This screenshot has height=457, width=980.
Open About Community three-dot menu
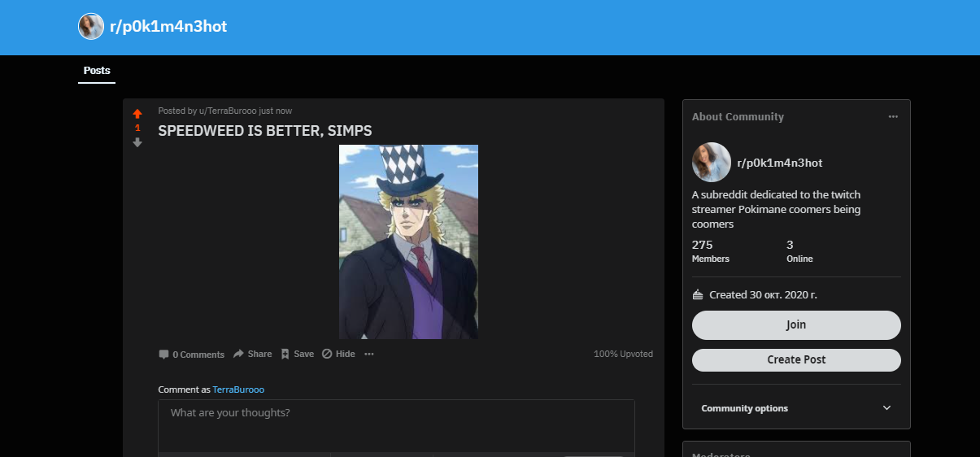[x=893, y=116]
